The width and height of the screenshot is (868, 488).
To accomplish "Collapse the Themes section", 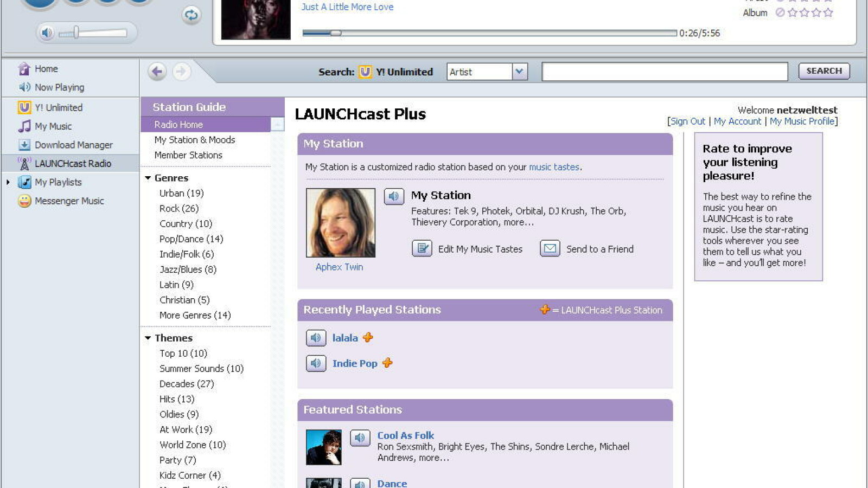I will pos(148,338).
